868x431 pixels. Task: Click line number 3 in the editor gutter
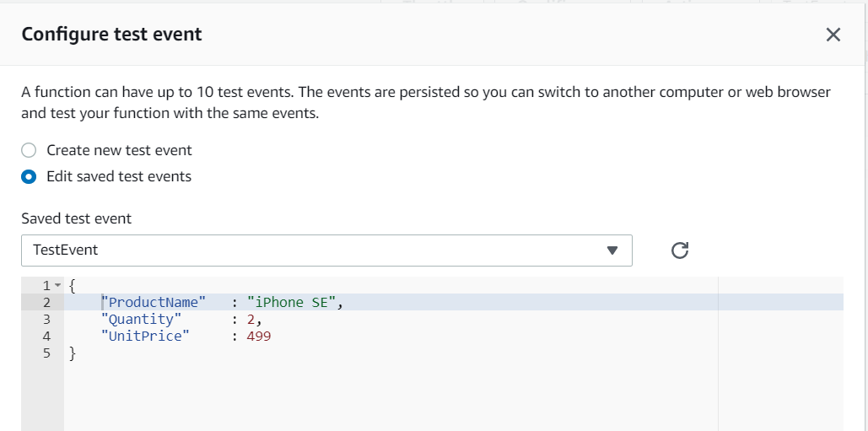point(46,320)
